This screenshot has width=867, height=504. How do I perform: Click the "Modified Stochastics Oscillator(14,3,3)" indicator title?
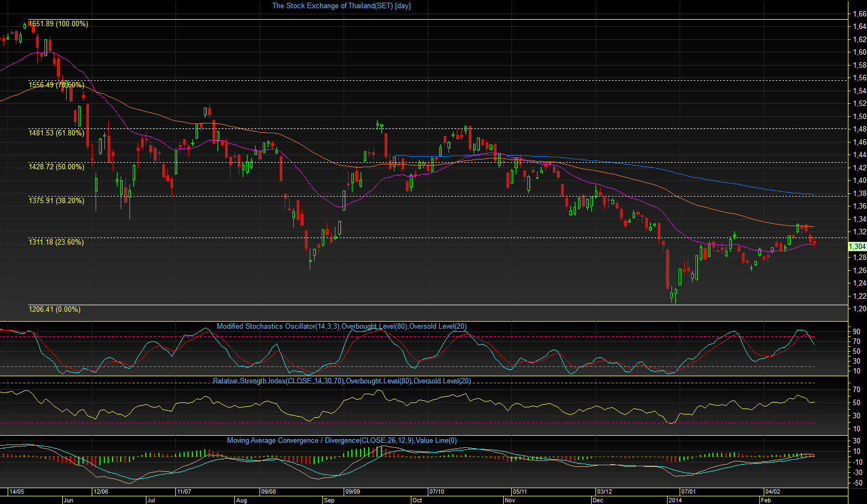[278, 327]
